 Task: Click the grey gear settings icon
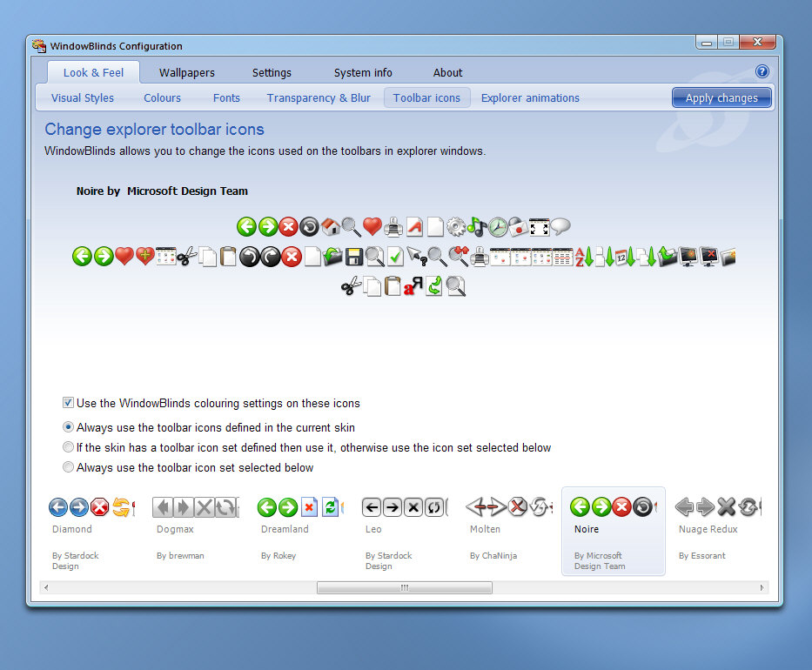(456, 227)
